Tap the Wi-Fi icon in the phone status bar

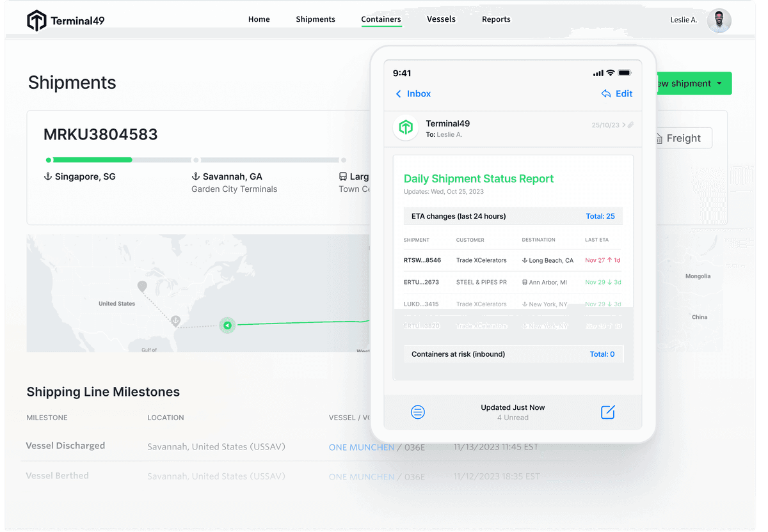tap(611, 73)
